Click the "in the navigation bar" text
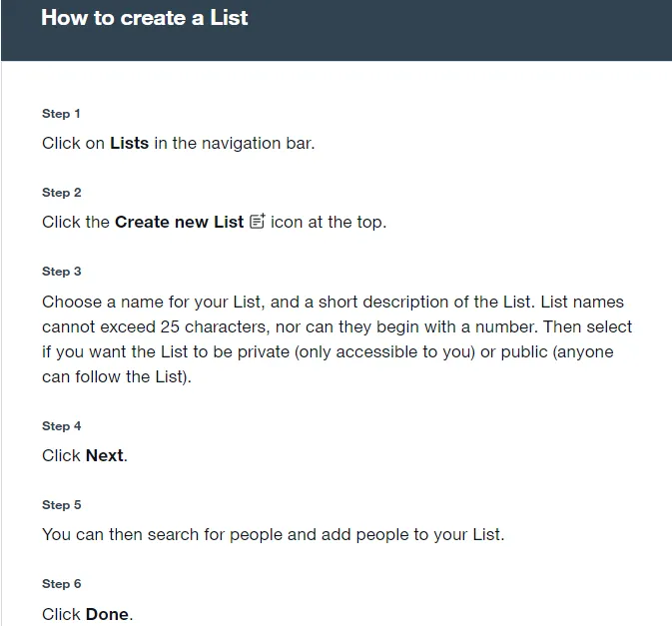 pos(234,143)
